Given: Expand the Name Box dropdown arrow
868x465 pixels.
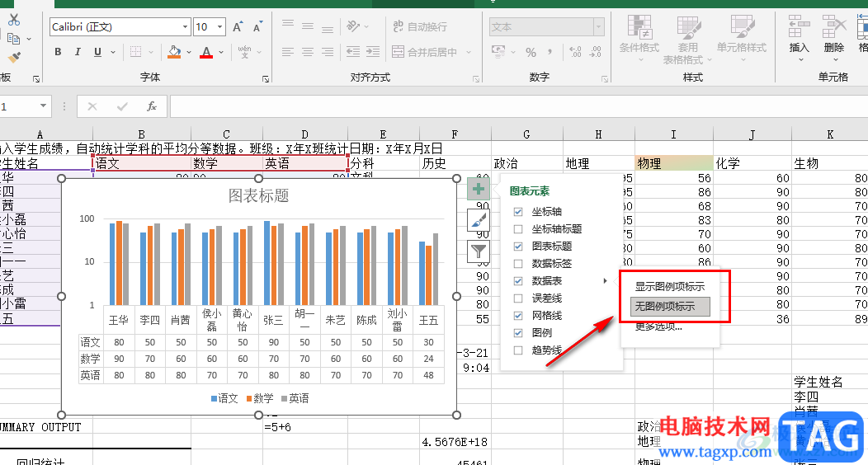Looking at the screenshot, I should (x=43, y=106).
